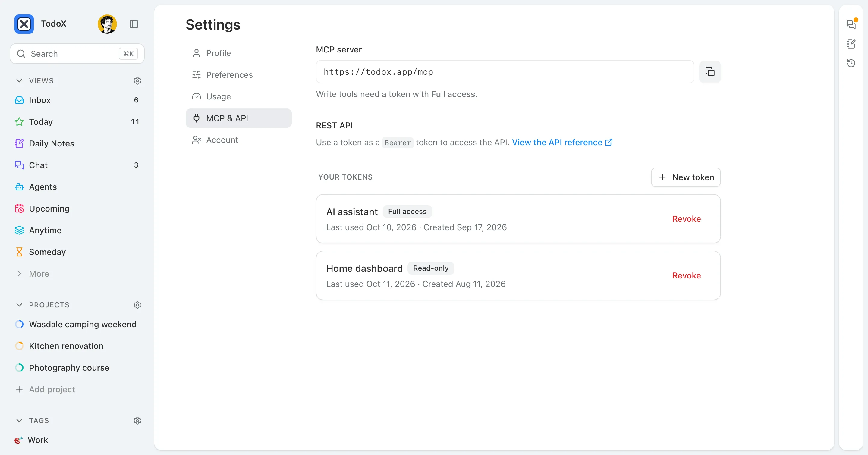This screenshot has height=455, width=868.
Task: Click the Search field
Action: click(x=77, y=54)
